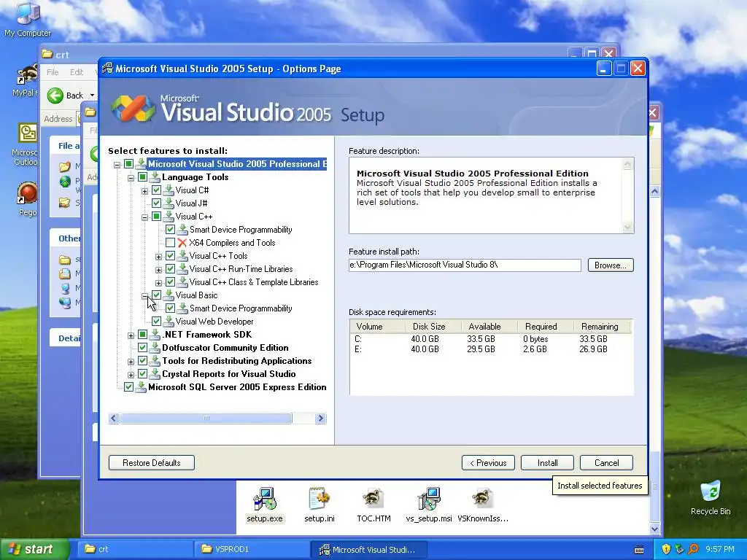
Task: Click the Visual Web Developer install icon
Action: click(169, 322)
